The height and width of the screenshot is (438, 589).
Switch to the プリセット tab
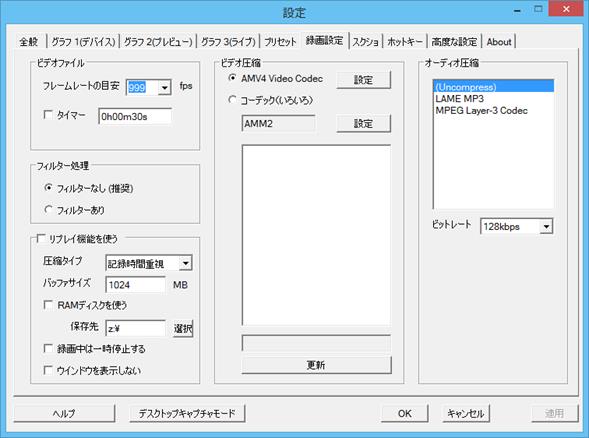coord(280,42)
